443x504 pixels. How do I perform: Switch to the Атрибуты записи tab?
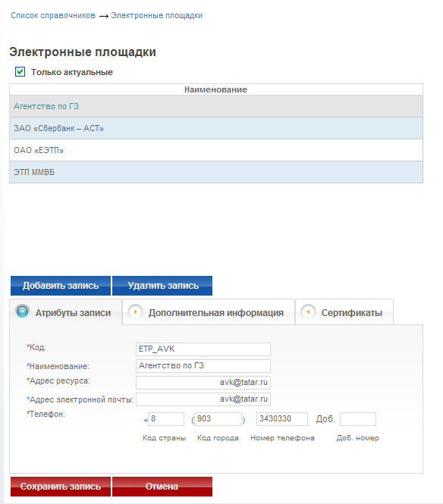pyautogui.click(x=66, y=312)
